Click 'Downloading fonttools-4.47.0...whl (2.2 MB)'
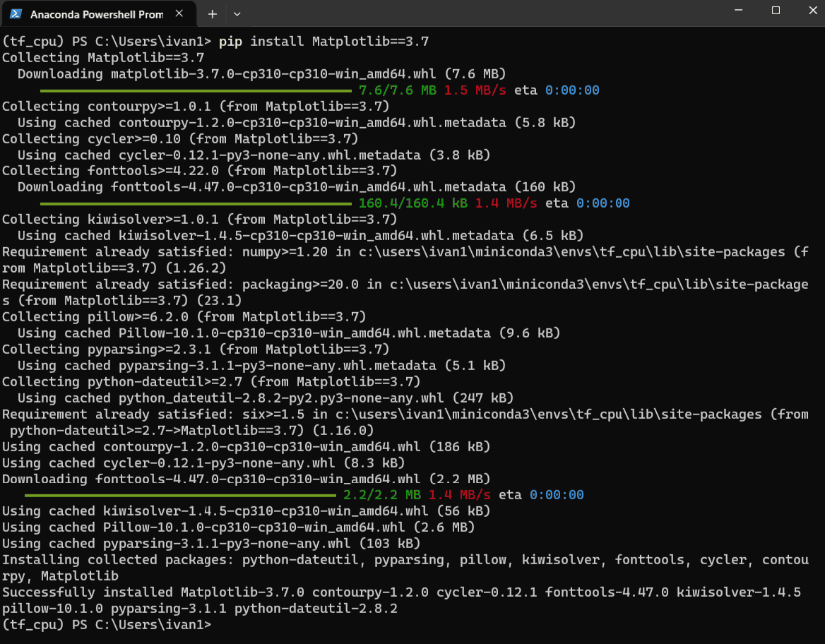 tap(247, 479)
